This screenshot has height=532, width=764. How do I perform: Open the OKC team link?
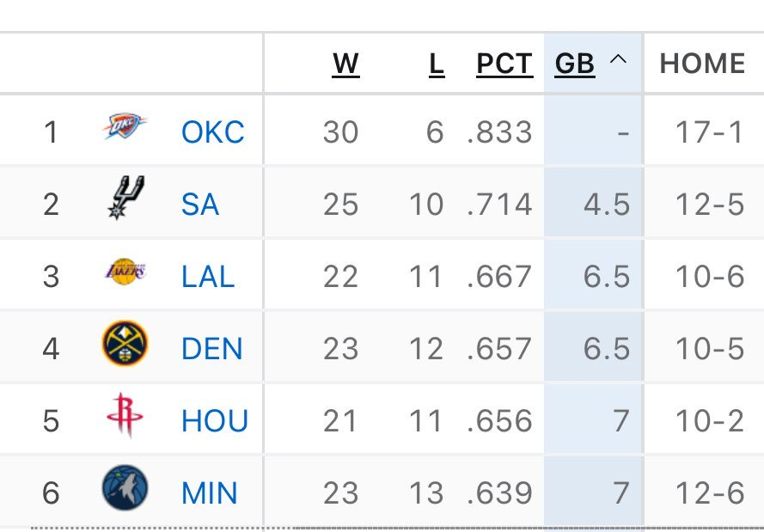point(212,132)
